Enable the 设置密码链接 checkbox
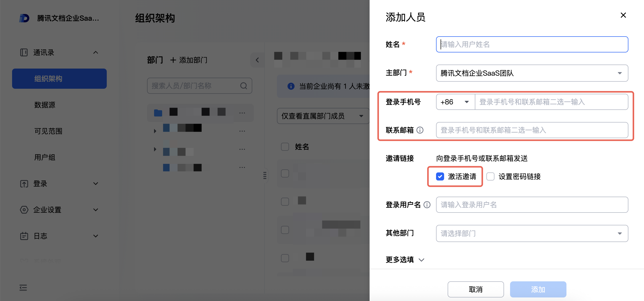The image size is (644, 301). pos(490,176)
